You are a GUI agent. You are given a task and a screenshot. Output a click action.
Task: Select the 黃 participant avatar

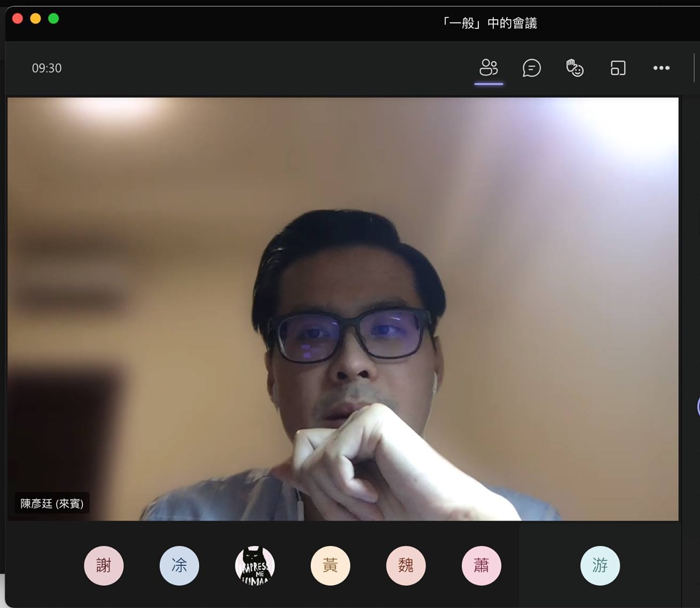coord(331,565)
